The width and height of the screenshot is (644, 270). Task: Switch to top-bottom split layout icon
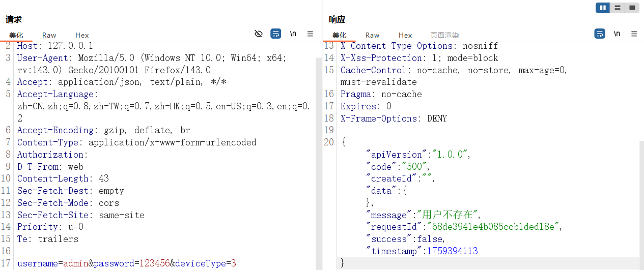pyautogui.click(x=618, y=8)
